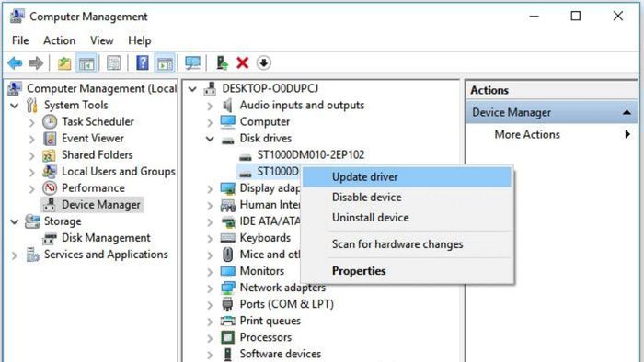
Task: Click the Back arrow toolbar icon
Action: [16, 63]
